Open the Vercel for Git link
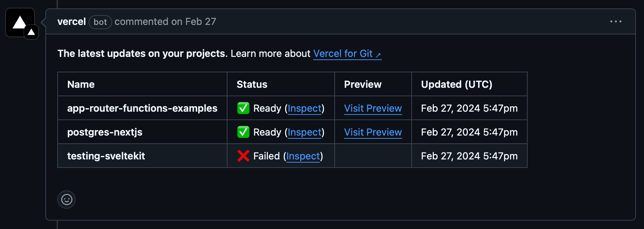This screenshot has height=229, width=644. (x=343, y=53)
